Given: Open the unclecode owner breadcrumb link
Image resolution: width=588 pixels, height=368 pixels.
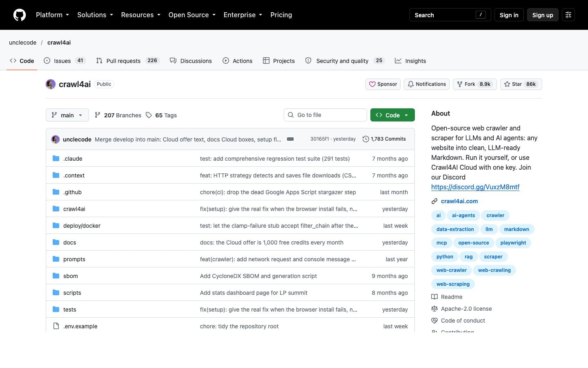Looking at the screenshot, I should (x=23, y=43).
